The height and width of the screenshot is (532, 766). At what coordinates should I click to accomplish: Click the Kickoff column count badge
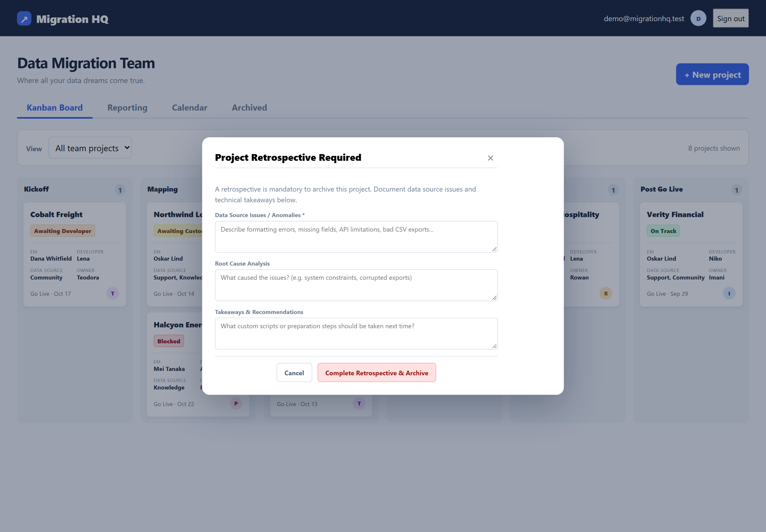pyautogui.click(x=120, y=190)
